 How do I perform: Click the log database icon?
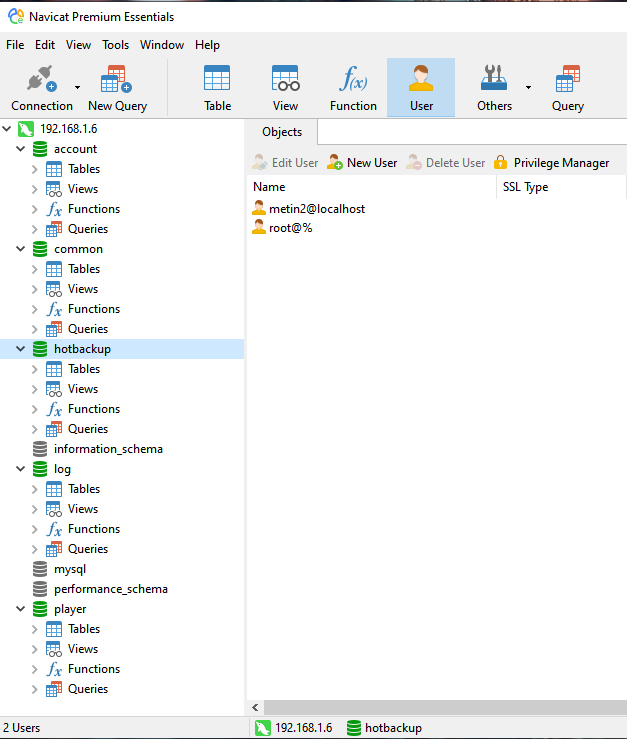point(40,469)
